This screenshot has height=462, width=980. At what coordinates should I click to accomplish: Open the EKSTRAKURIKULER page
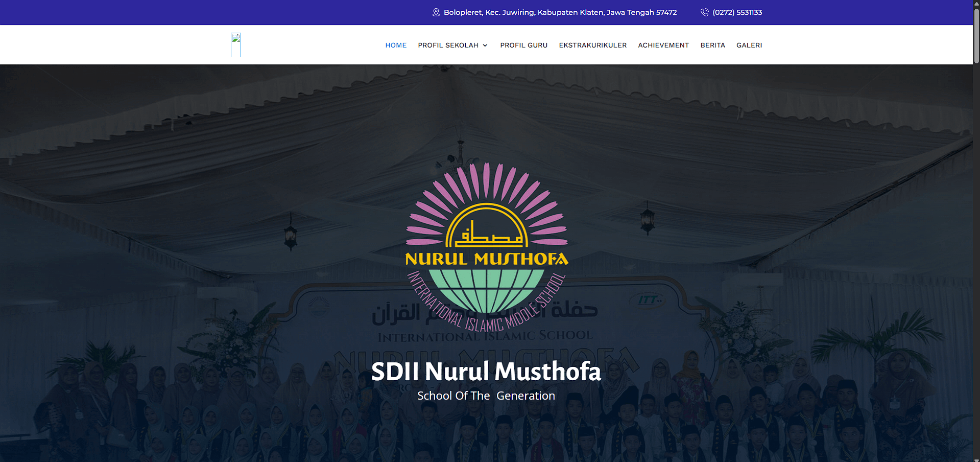(592, 45)
